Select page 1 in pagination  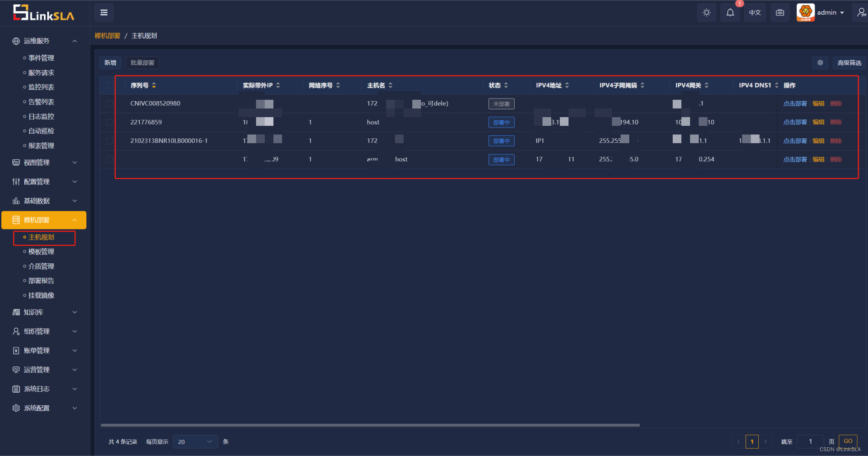coord(752,442)
